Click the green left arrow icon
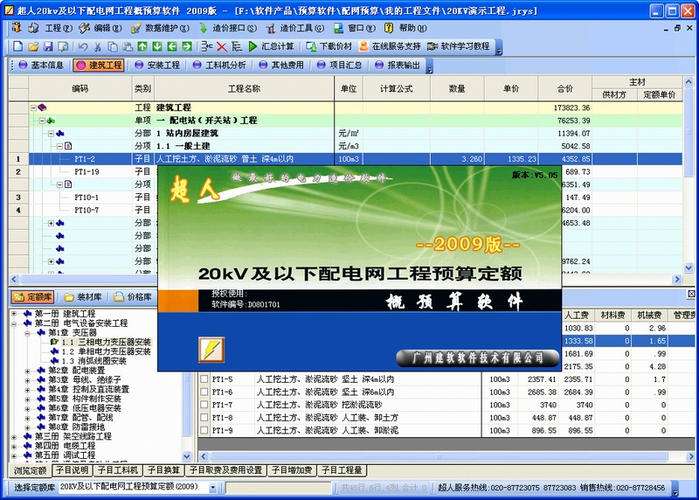The image size is (699, 500). 172,46
